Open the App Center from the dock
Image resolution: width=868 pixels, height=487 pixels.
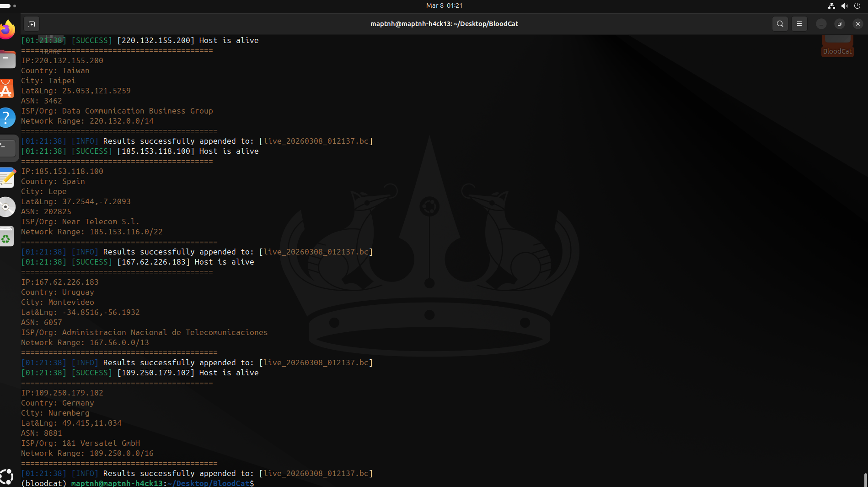[x=7, y=89]
